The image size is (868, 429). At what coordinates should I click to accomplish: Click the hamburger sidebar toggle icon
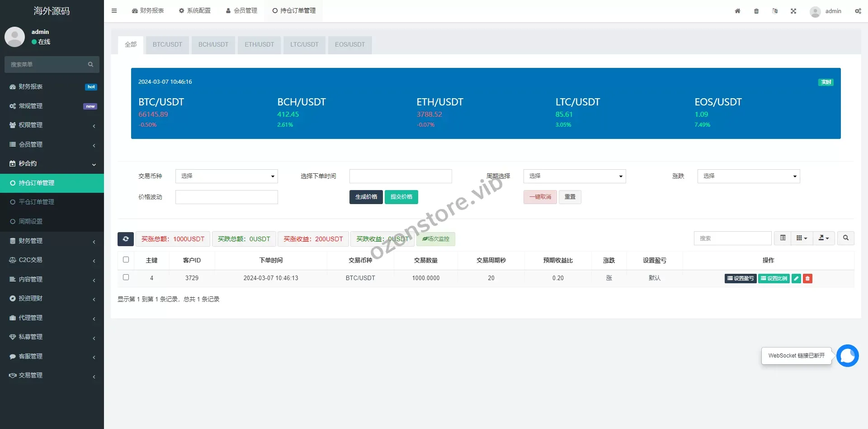pos(114,11)
